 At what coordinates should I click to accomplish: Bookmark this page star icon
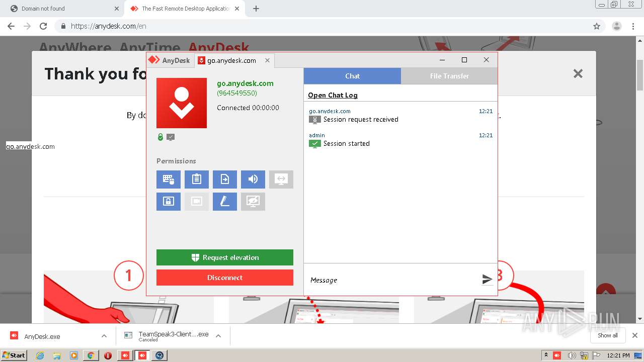[597, 26]
